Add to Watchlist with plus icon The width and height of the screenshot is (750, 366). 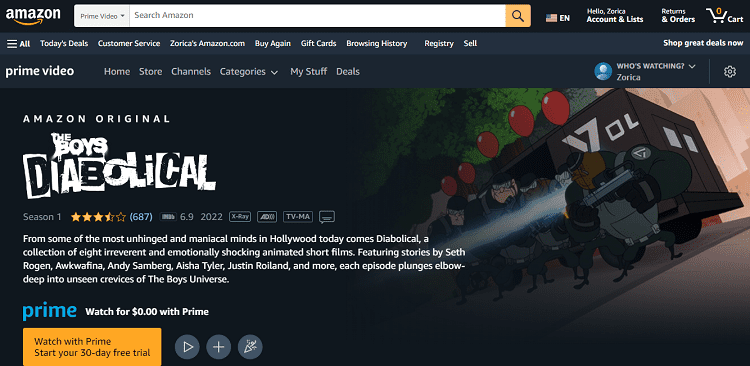(219, 346)
